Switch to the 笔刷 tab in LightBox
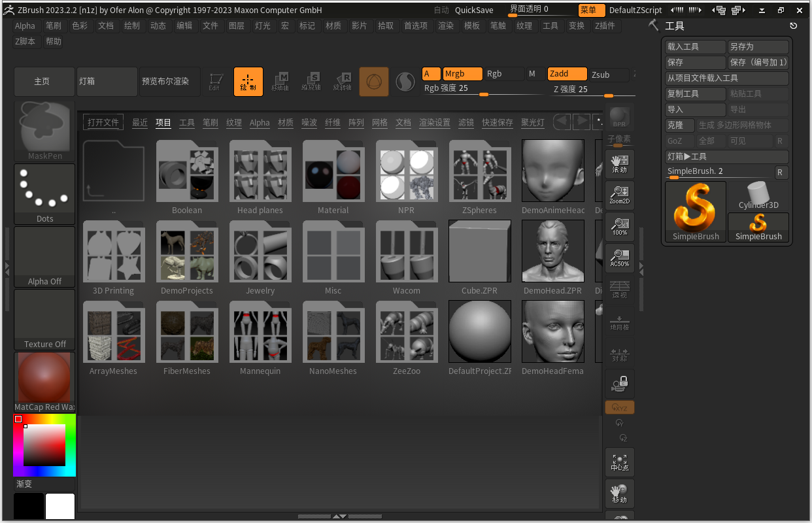 [x=210, y=122]
